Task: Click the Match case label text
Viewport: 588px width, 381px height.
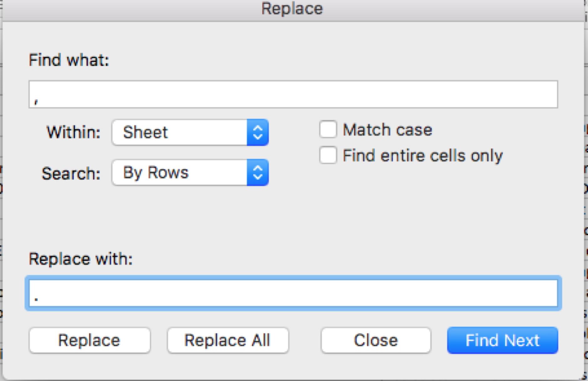Action: click(x=387, y=130)
